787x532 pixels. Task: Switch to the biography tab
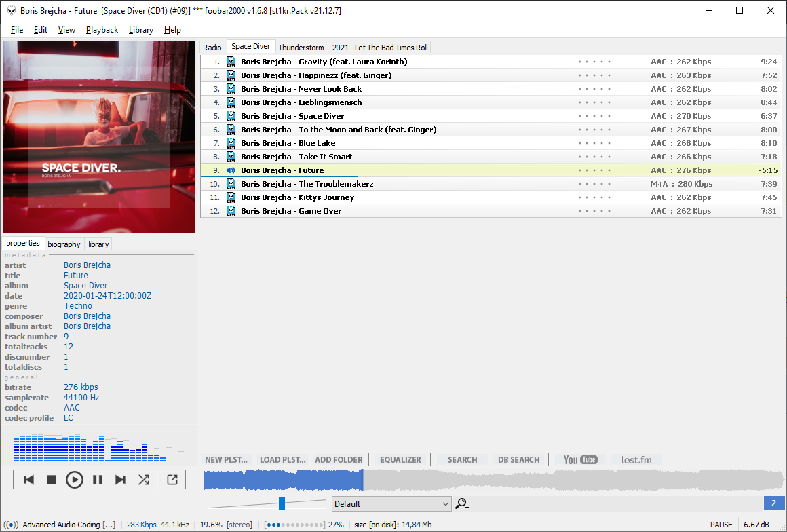click(64, 244)
